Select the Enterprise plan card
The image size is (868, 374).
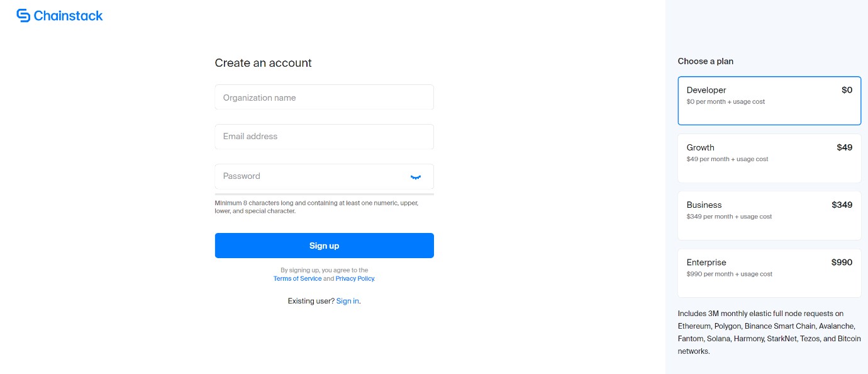tap(769, 273)
